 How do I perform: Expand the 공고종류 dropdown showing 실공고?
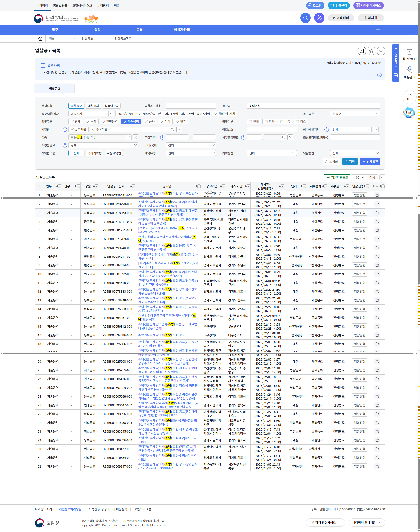click(355, 114)
